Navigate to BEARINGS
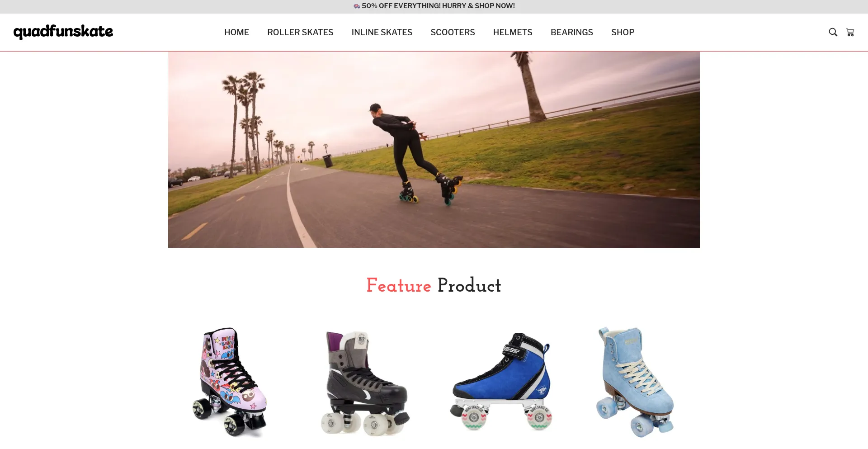 coord(572,32)
